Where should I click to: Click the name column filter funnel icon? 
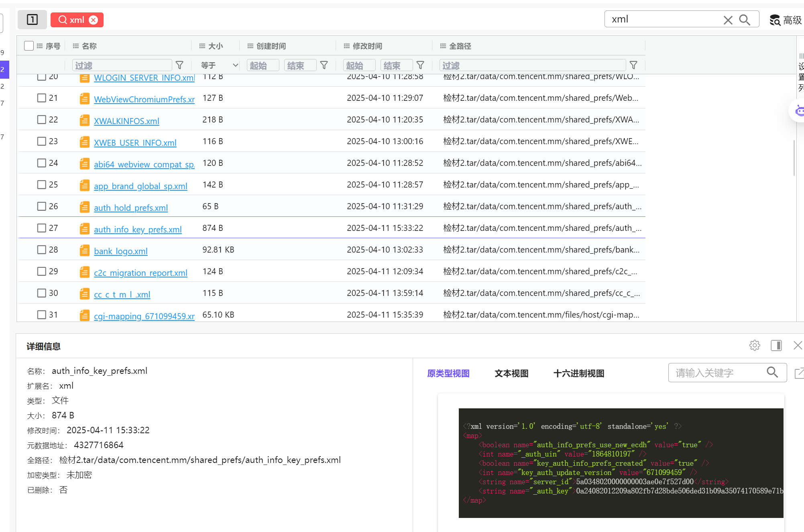180,65
